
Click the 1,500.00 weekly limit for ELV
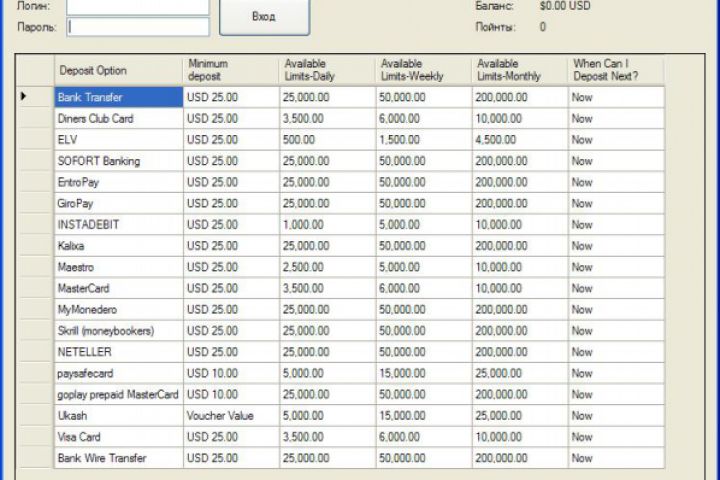[424, 140]
